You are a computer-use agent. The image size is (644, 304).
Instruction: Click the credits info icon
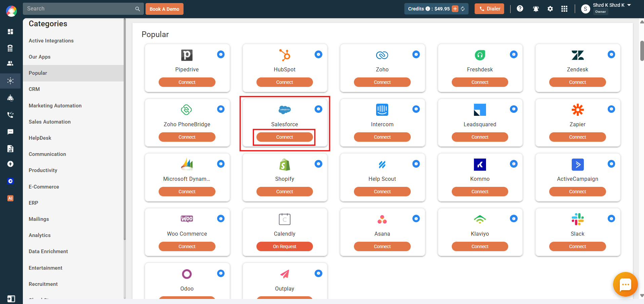point(428,9)
